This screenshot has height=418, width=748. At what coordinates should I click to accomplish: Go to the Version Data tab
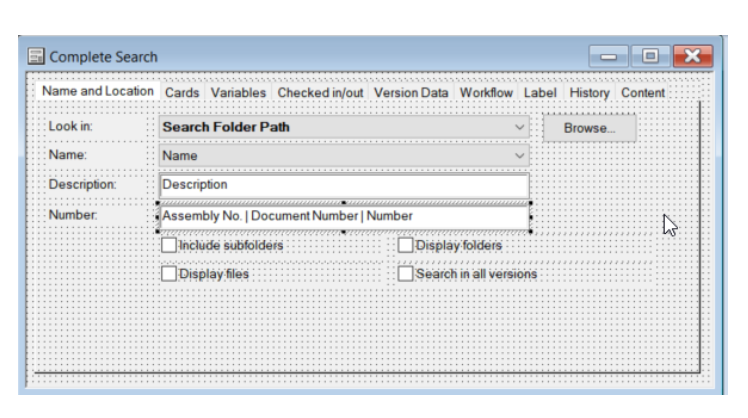coord(411,92)
